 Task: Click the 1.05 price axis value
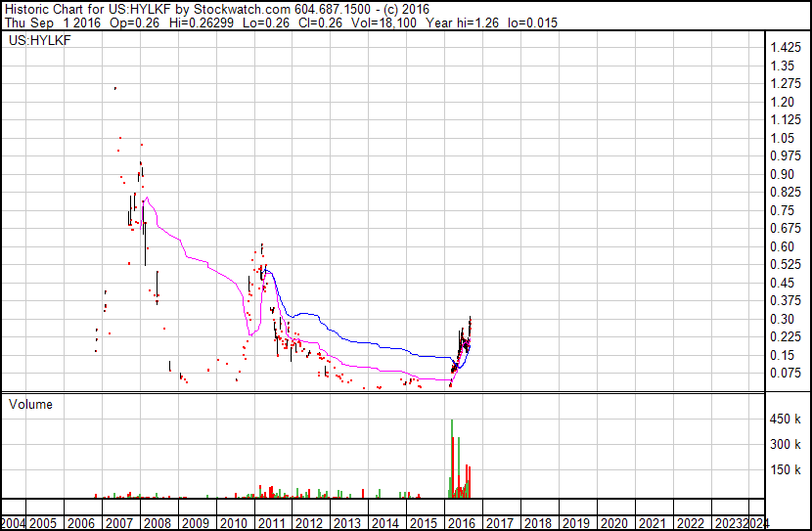[782, 138]
